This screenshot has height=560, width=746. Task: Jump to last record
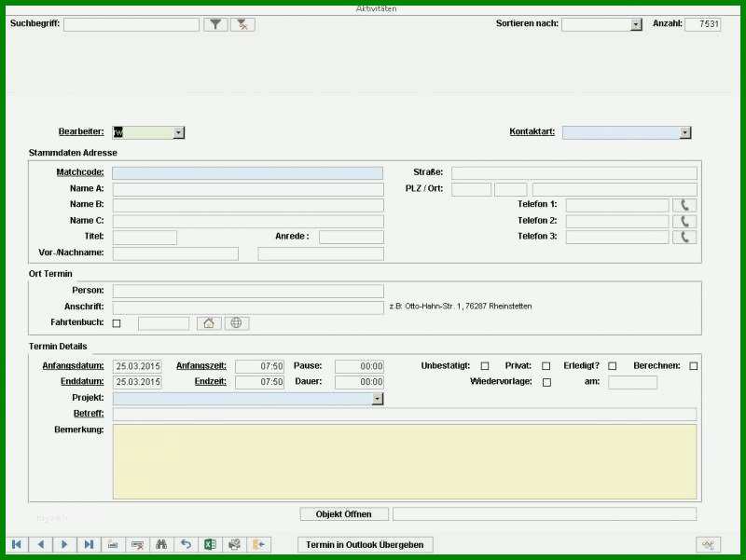(89, 544)
